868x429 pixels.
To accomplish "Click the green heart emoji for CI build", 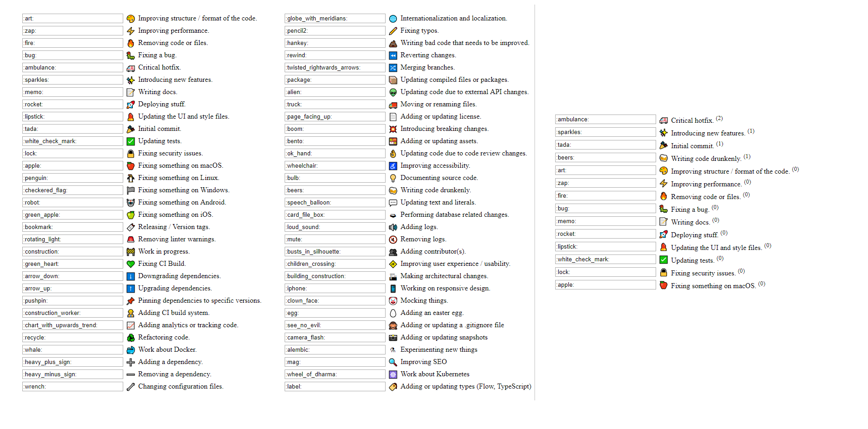I will click(x=130, y=264).
